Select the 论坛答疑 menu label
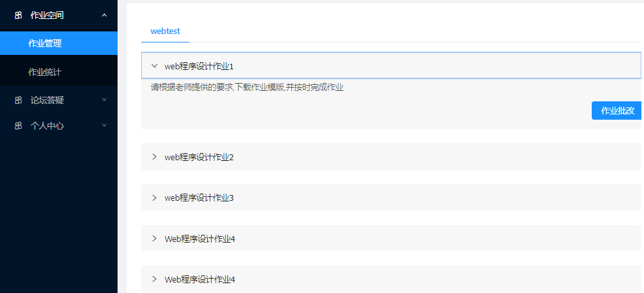 (x=47, y=100)
